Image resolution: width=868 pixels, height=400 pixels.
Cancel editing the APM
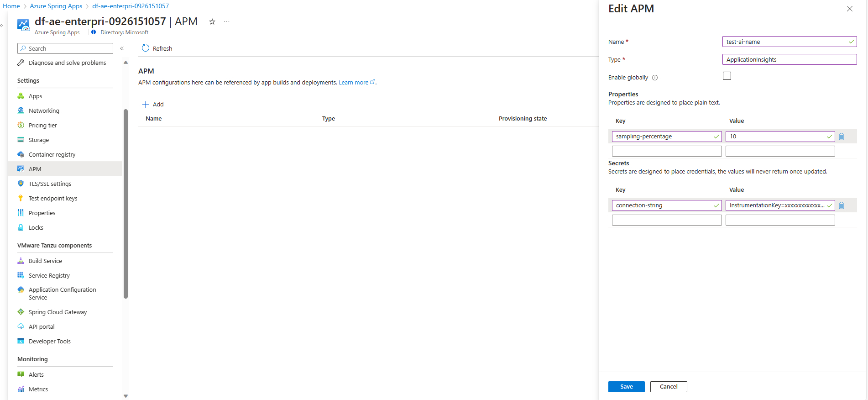coord(669,386)
